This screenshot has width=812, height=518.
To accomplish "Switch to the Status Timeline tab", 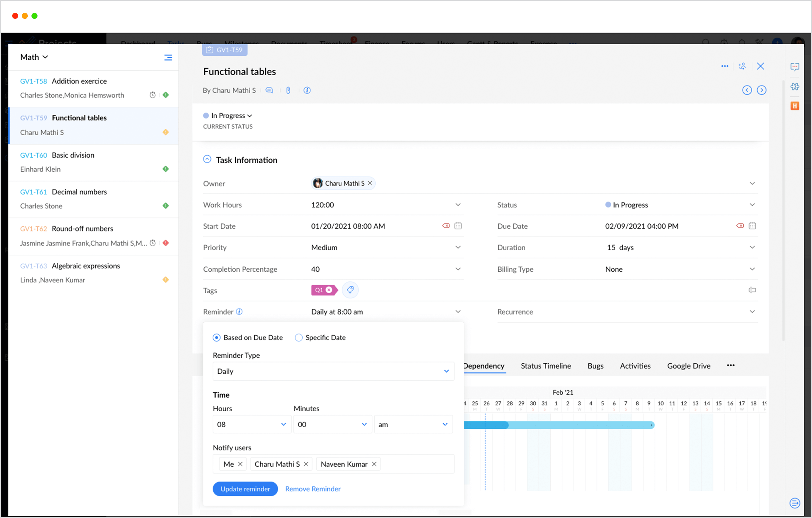I will [544, 365].
